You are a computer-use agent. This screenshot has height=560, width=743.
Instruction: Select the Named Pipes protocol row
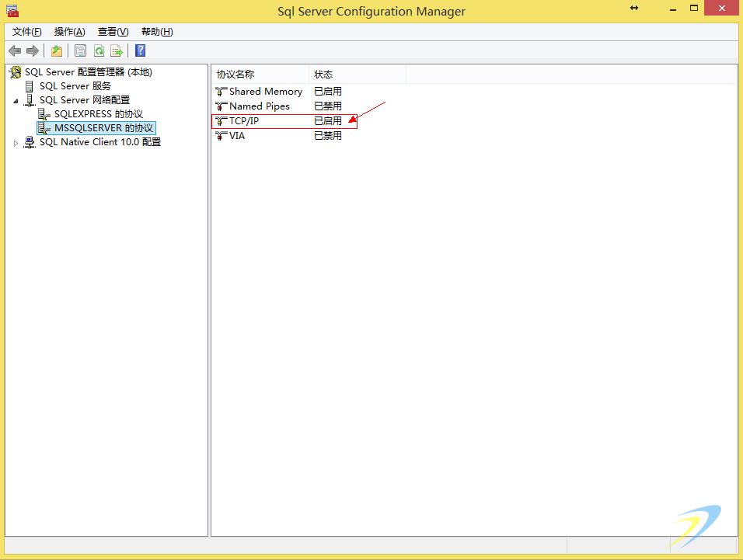tap(259, 106)
